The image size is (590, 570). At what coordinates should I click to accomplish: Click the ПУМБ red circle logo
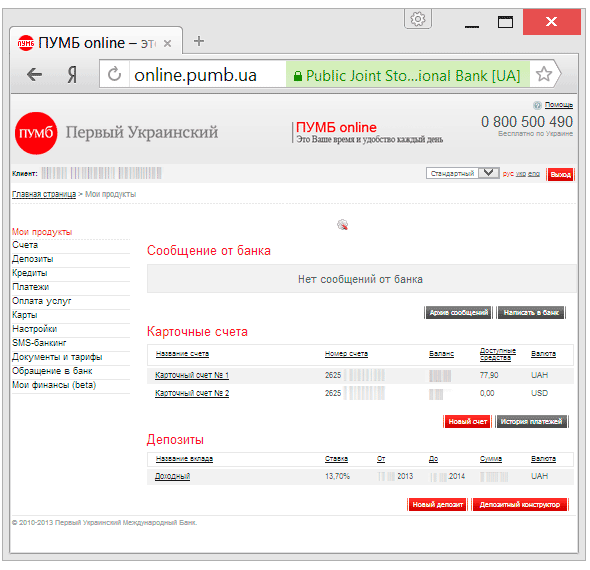(x=36, y=133)
